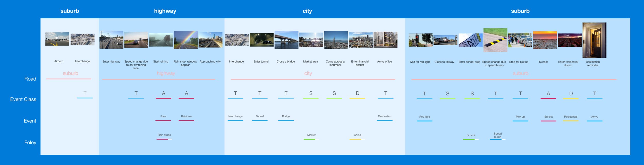Select the 'Event Class' row label
Screen dimensions: 644x165
pyautogui.click(x=23, y=99)
